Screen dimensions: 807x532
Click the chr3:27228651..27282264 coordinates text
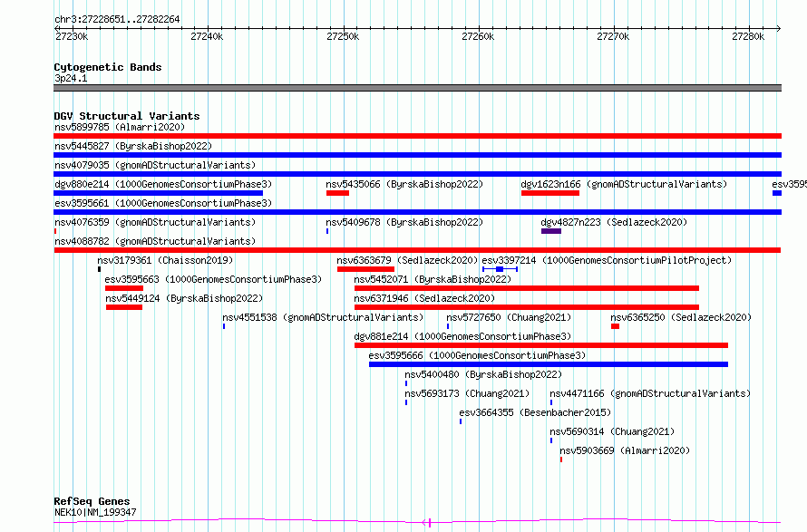click(117, 20)
